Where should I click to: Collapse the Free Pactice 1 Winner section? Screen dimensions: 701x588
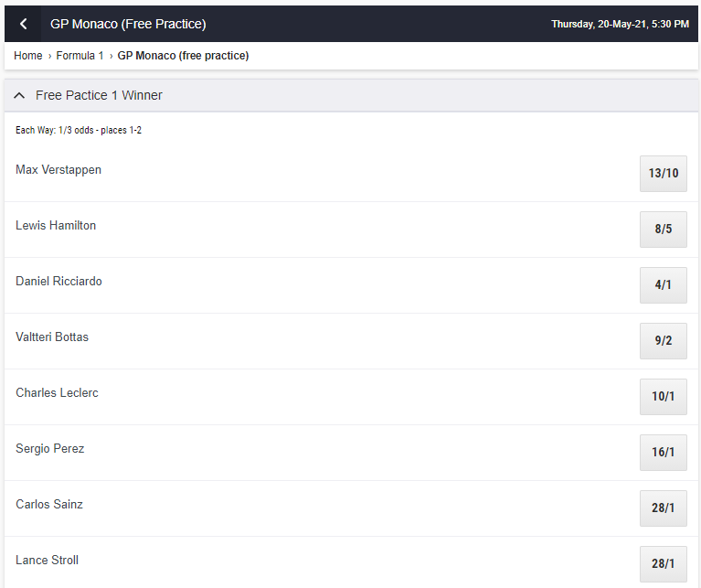19,95
